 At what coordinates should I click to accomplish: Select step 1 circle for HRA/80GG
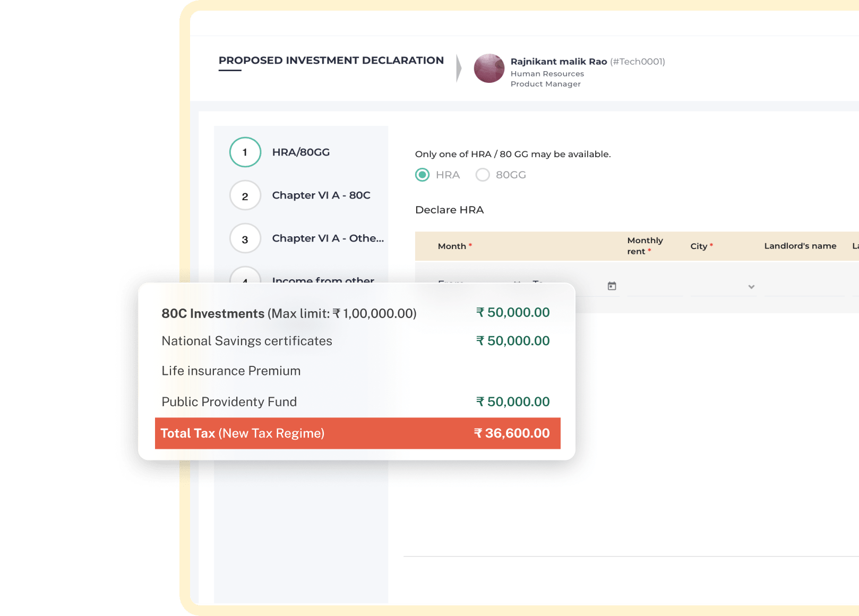tap(245, 152)
